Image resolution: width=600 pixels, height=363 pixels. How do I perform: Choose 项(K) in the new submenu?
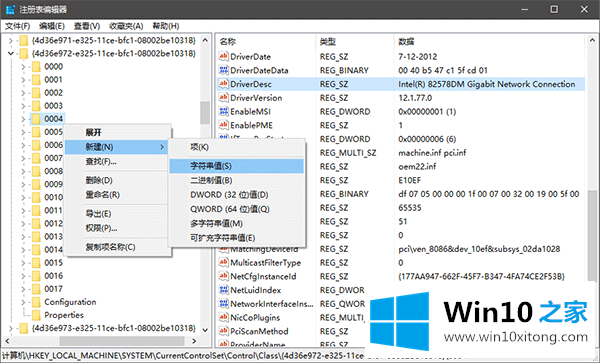[236, 147]
